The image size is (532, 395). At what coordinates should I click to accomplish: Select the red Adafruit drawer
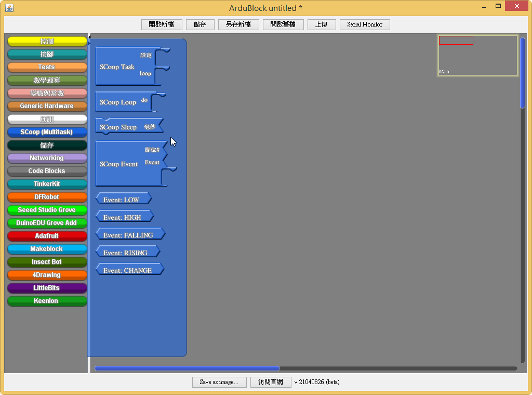click(47, 236)
